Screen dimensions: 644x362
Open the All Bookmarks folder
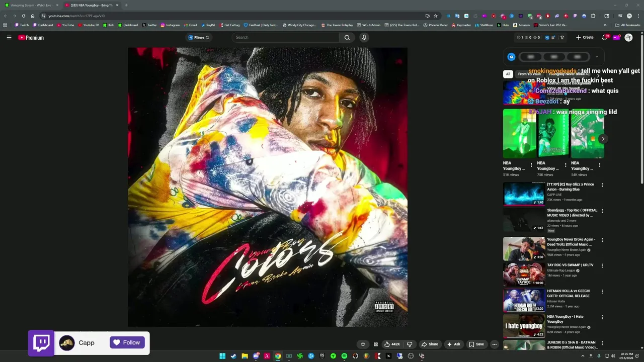click(627, 25)
